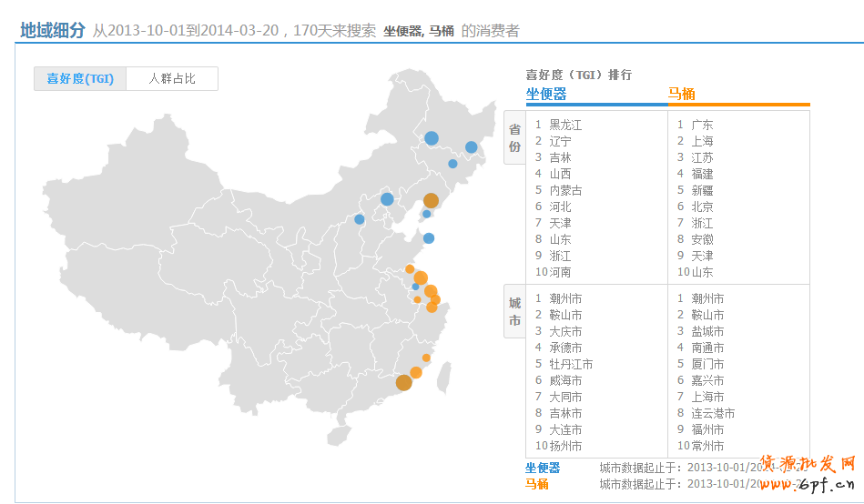
Task: Switch to 人群占比 view
Action: pos(172,79)
